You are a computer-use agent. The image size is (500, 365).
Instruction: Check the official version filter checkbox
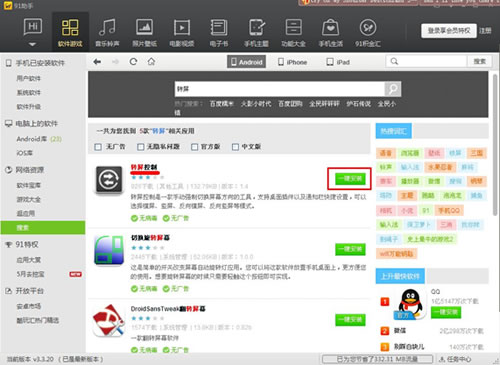point(194,147)
